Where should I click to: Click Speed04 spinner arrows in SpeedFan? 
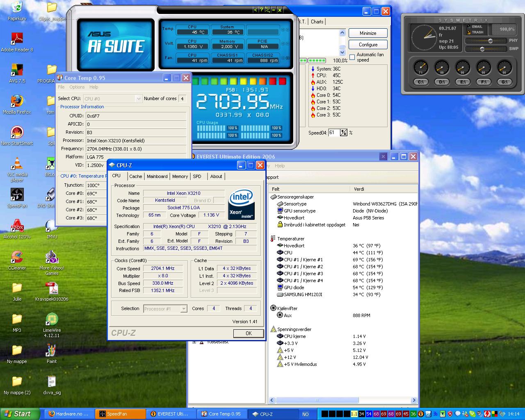tap(344, 132)
